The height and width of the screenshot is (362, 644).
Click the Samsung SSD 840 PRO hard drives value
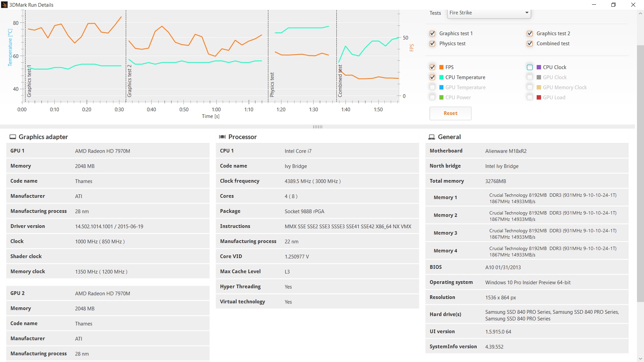552,315
